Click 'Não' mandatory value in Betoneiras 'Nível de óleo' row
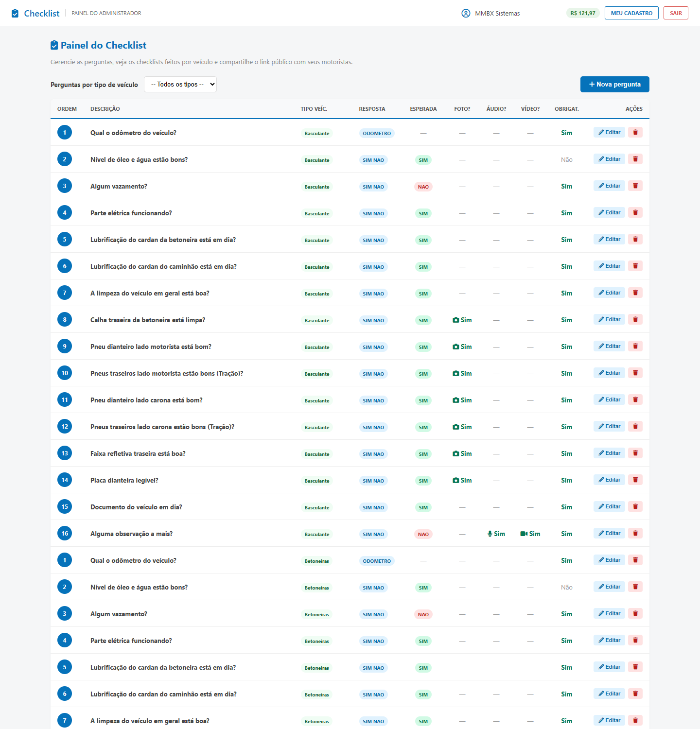The height and width of the screenshot is (729, 700). [x=567, y=587]
